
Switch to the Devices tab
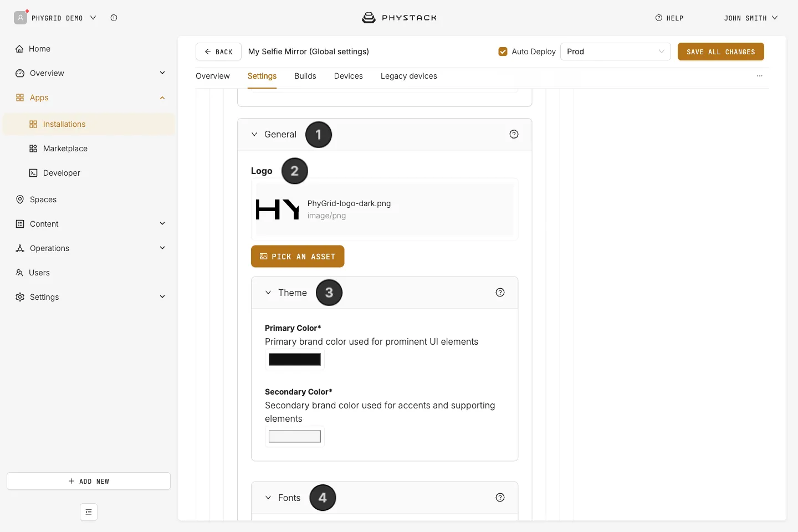click(349, 76)
